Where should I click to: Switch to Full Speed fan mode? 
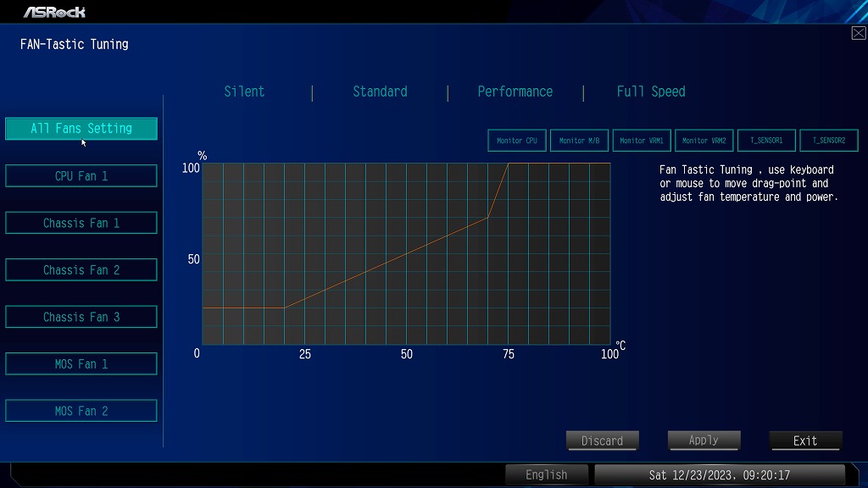[x=651, y=91]
